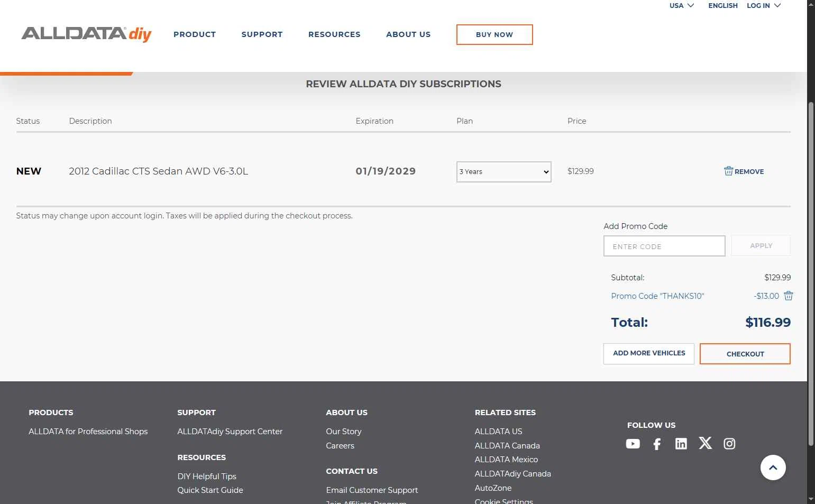Open the ABOUT US menu
815x504 pixels.
tap(408, 34)
